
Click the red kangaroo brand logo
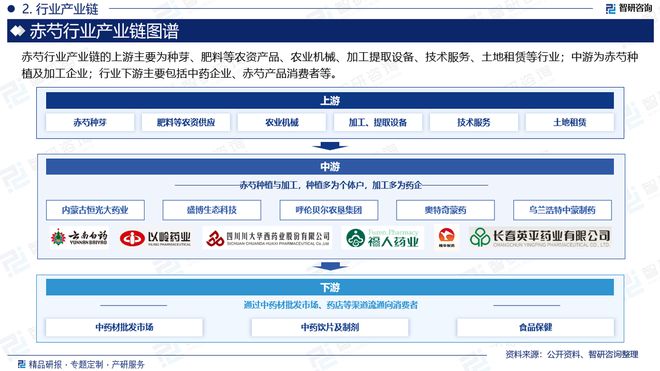[447, 238]
